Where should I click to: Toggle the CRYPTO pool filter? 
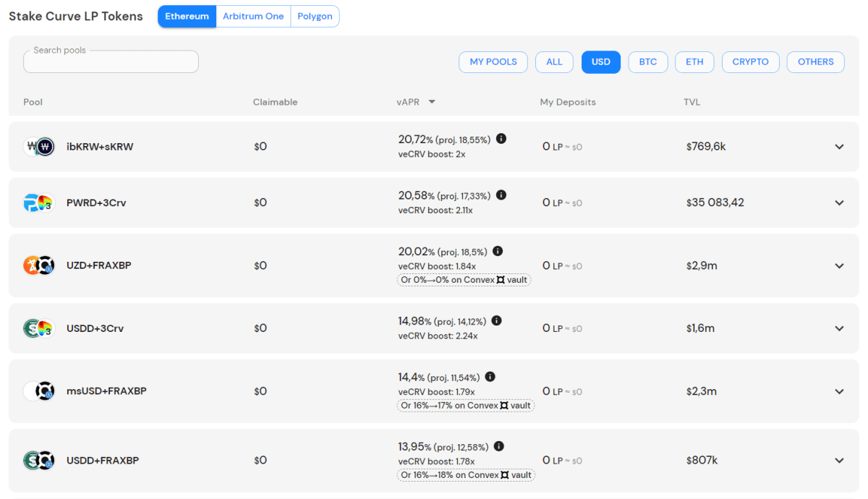750,62
